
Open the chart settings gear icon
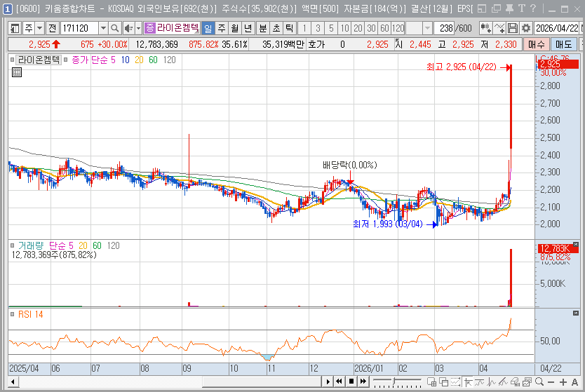(526, 28)
